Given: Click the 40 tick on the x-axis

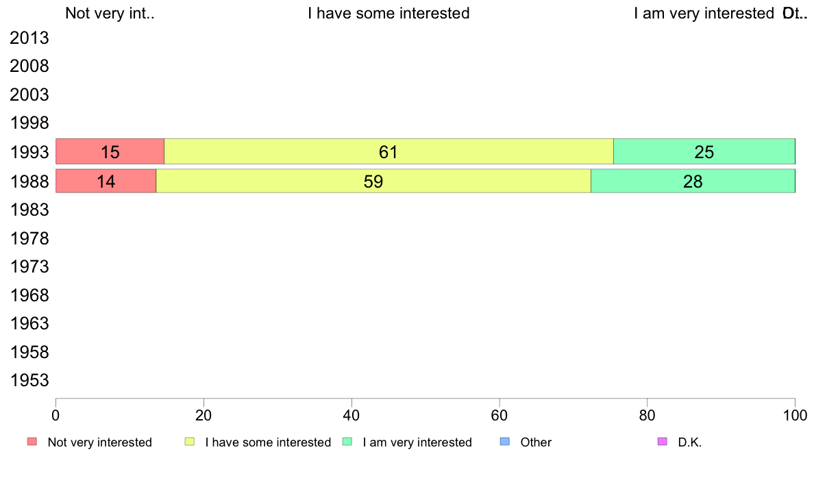Looking at the screenshot, I should (x=351, y=415).
